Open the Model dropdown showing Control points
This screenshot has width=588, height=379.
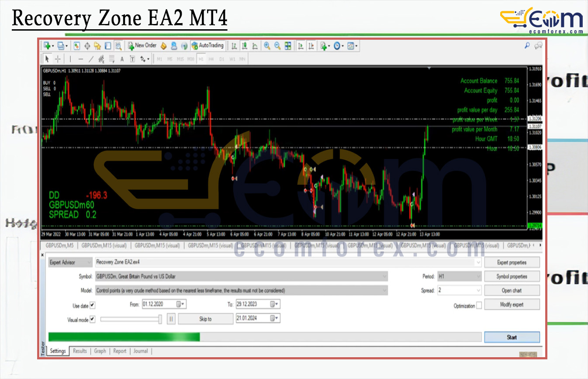384,290
